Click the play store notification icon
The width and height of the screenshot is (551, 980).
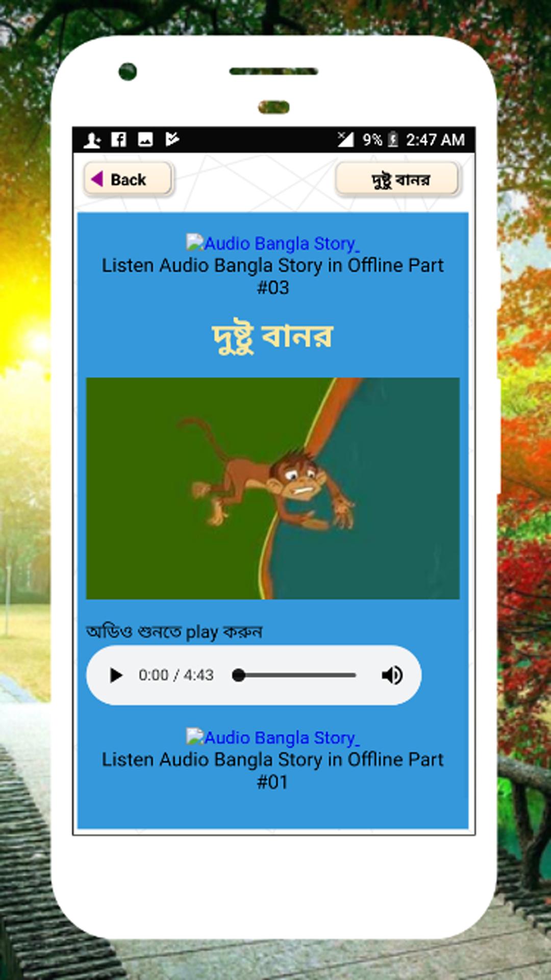tap(172, 139)
